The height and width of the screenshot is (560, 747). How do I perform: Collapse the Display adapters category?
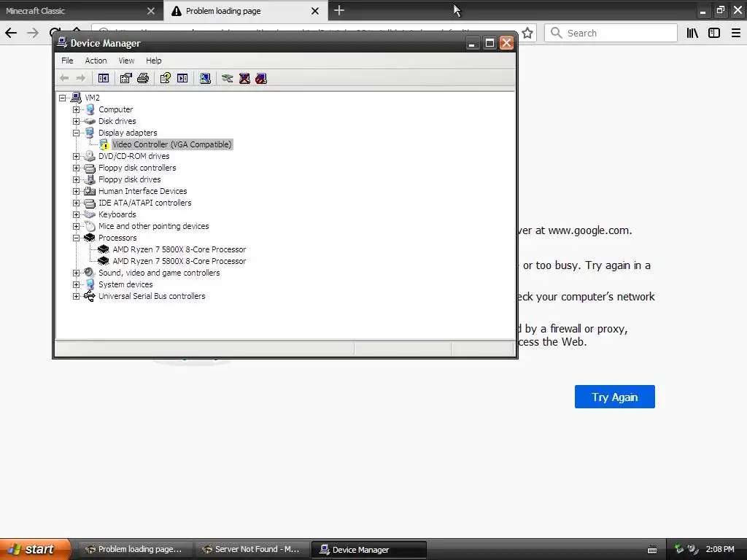point(76,133)
